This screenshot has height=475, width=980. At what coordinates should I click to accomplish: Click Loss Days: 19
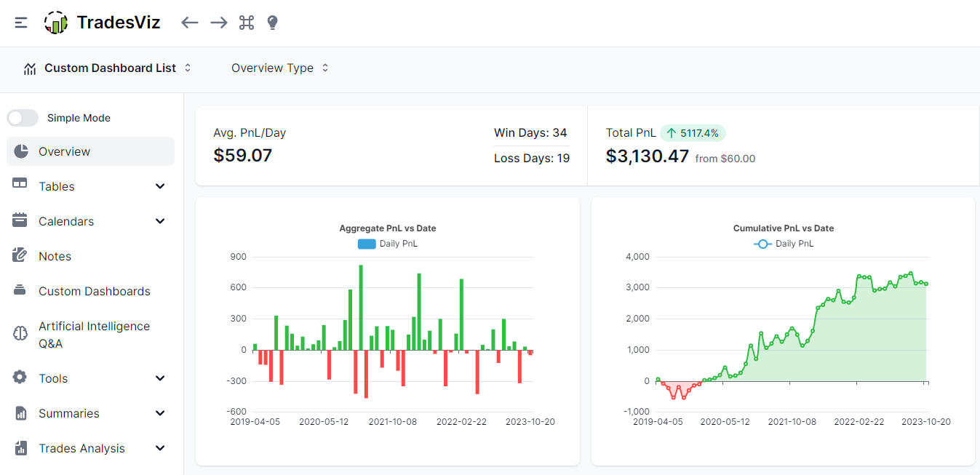532,158
